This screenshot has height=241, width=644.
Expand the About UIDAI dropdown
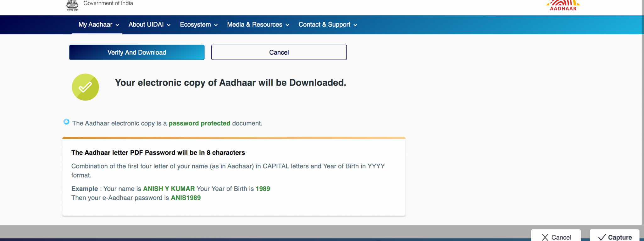click(x=169, y=25)
